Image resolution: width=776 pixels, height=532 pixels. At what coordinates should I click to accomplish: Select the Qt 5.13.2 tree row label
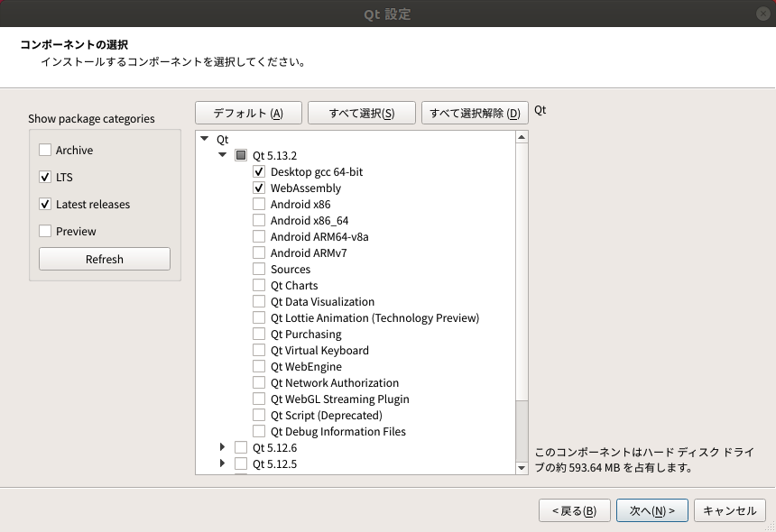pos(274,156)
